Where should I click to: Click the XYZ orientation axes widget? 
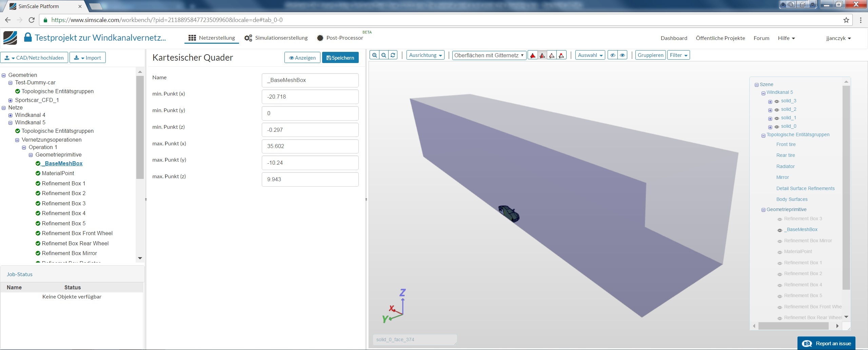coord(394,306)
